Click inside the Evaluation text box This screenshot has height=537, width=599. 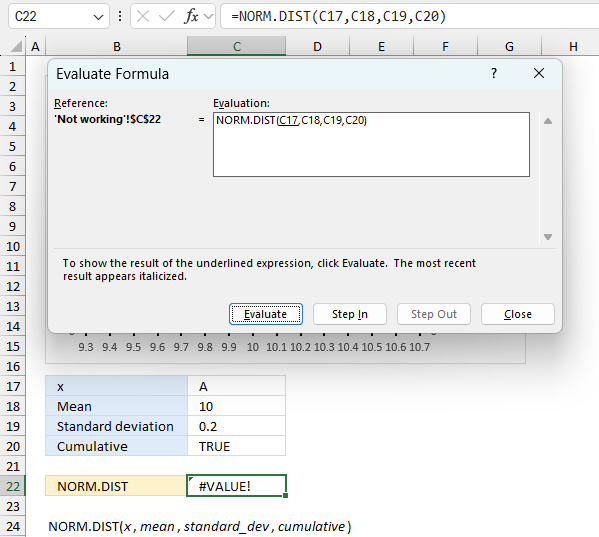pos(371,144)
